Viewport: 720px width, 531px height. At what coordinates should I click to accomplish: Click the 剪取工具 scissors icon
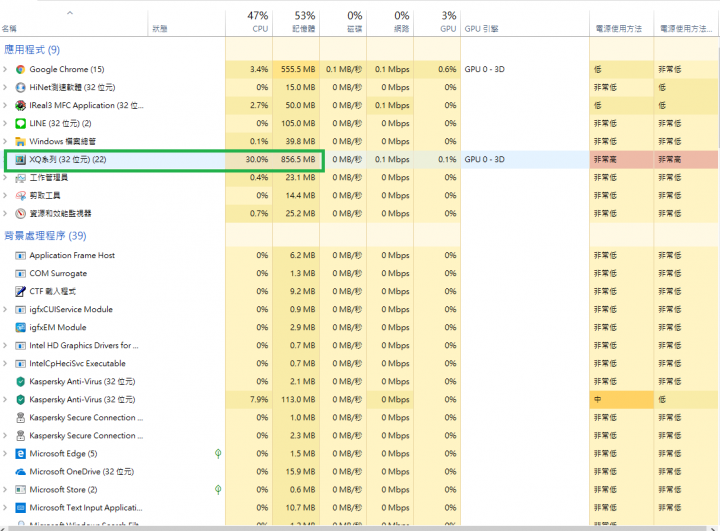click(20, 195)
